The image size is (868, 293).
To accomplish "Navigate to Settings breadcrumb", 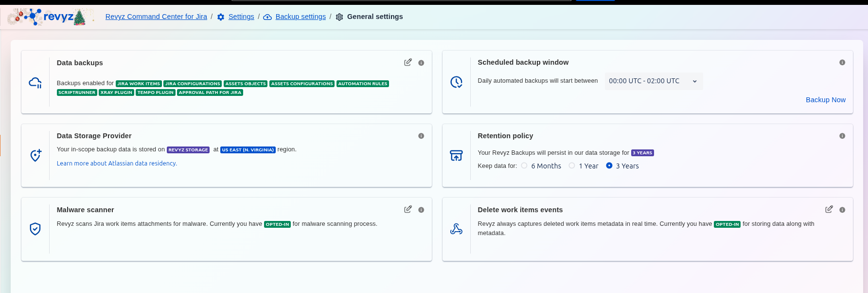I will click(241, 17).
